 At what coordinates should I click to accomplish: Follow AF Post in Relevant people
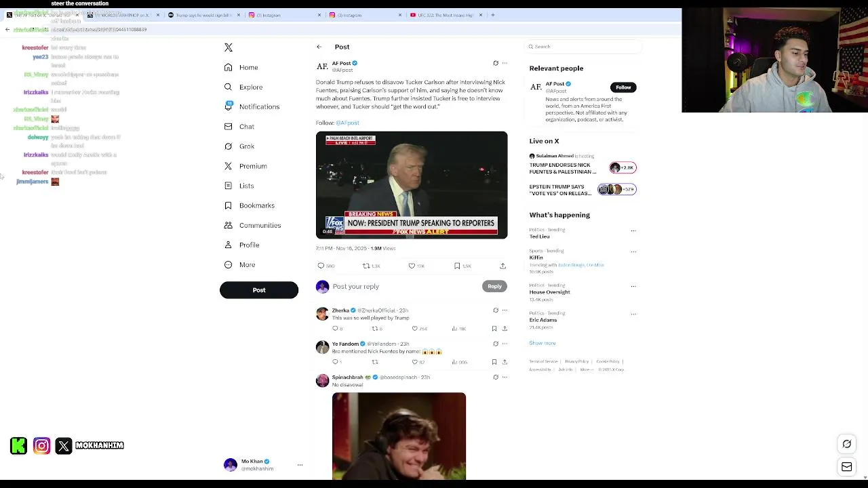(x=623, y=87)
